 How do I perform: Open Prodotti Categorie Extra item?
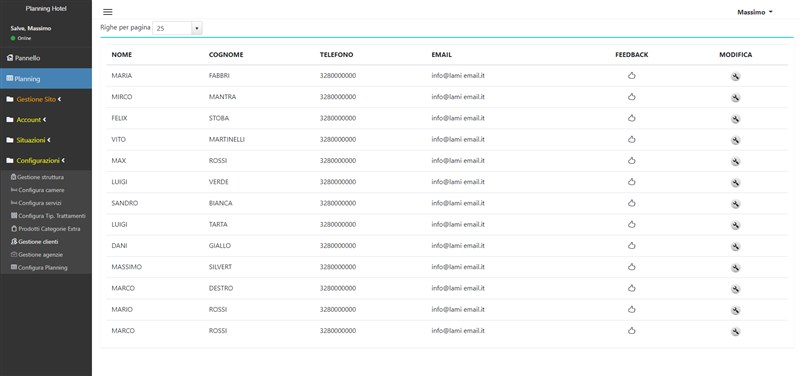tap(46, 229)
